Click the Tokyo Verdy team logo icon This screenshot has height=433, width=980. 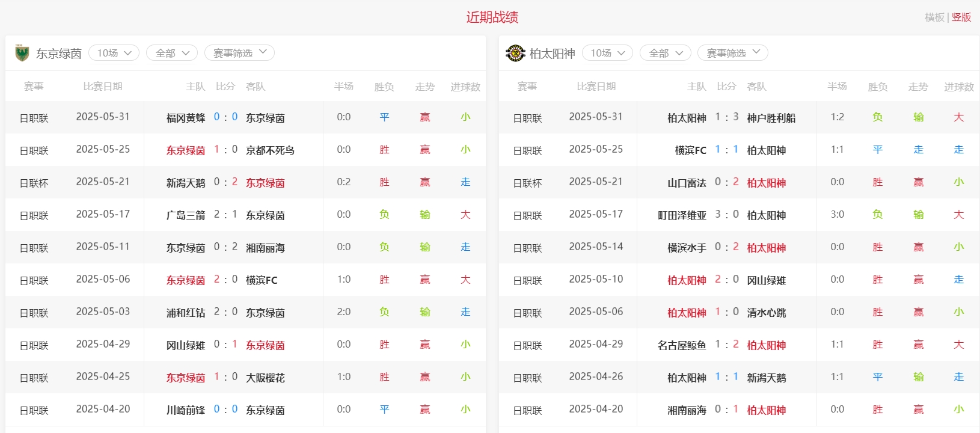pos(22,53)
